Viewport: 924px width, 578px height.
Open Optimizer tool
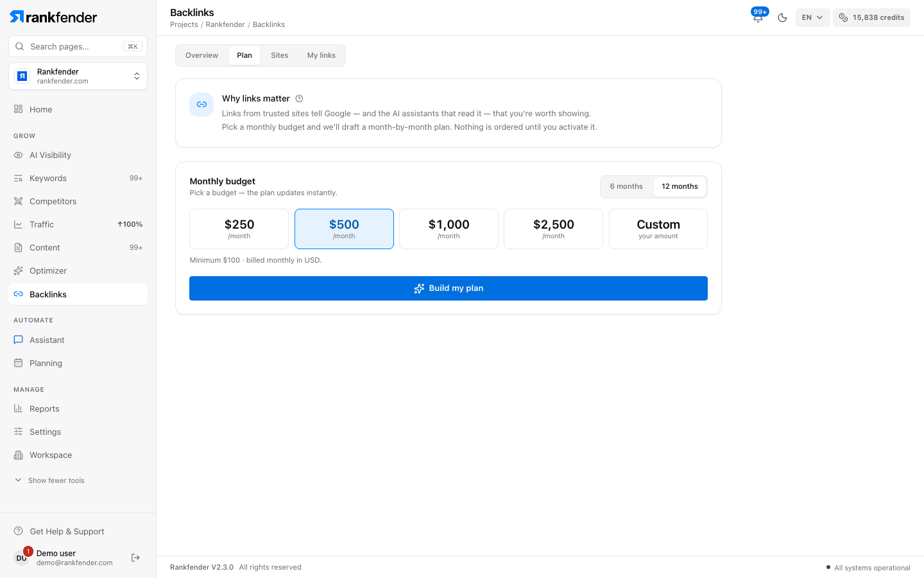(78, 270)
